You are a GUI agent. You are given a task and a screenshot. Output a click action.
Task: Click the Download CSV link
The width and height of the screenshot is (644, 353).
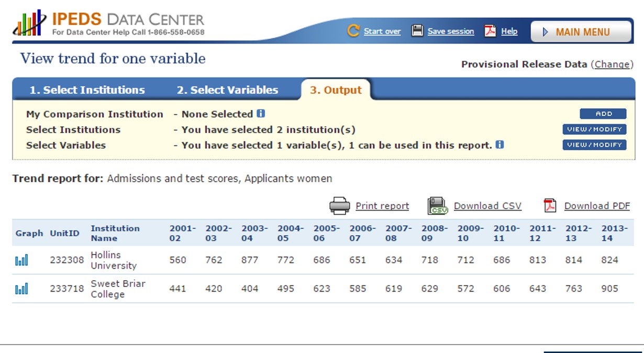pos(487,206)
